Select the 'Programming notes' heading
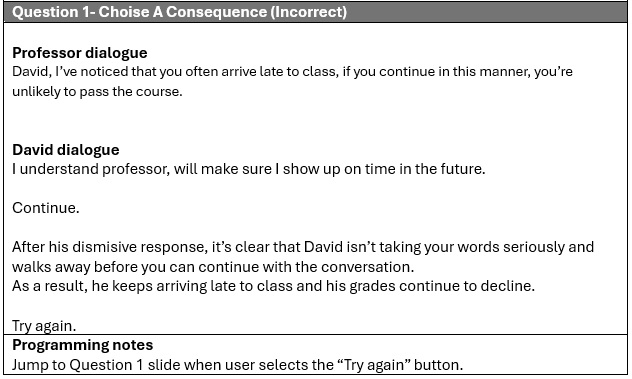The width and height of the screenshot is (632, 379). point(83,345)
